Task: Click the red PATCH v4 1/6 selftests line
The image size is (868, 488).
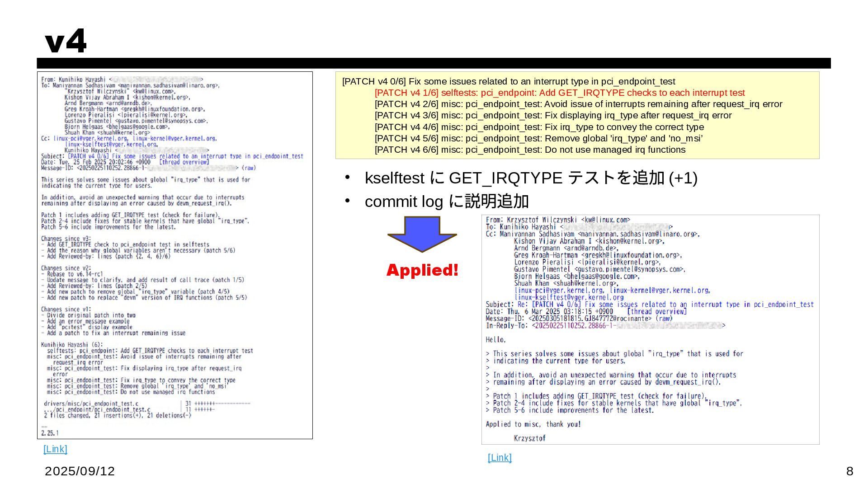Action: tap(559, 93)
